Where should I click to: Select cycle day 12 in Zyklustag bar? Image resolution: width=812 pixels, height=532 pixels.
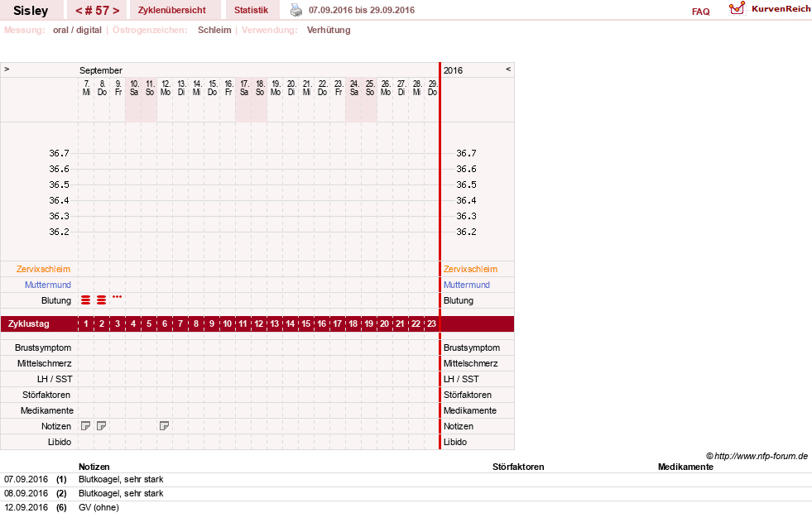(258, 324)
